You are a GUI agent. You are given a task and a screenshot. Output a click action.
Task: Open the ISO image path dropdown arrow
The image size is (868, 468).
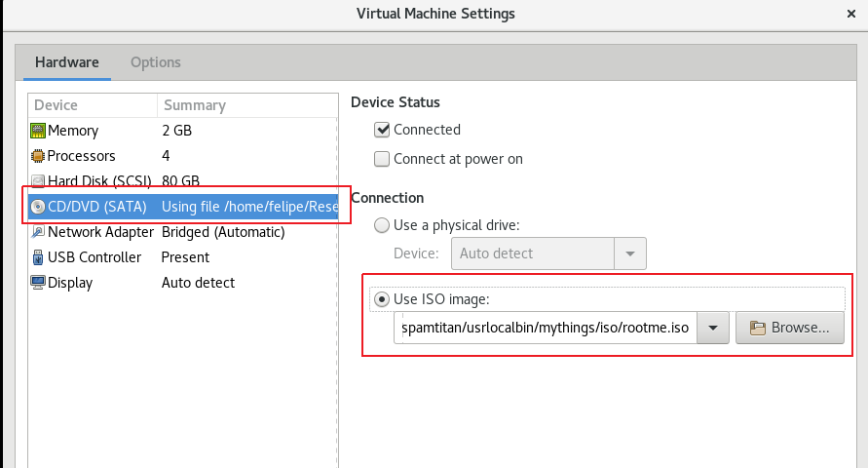tap(713, 329)
